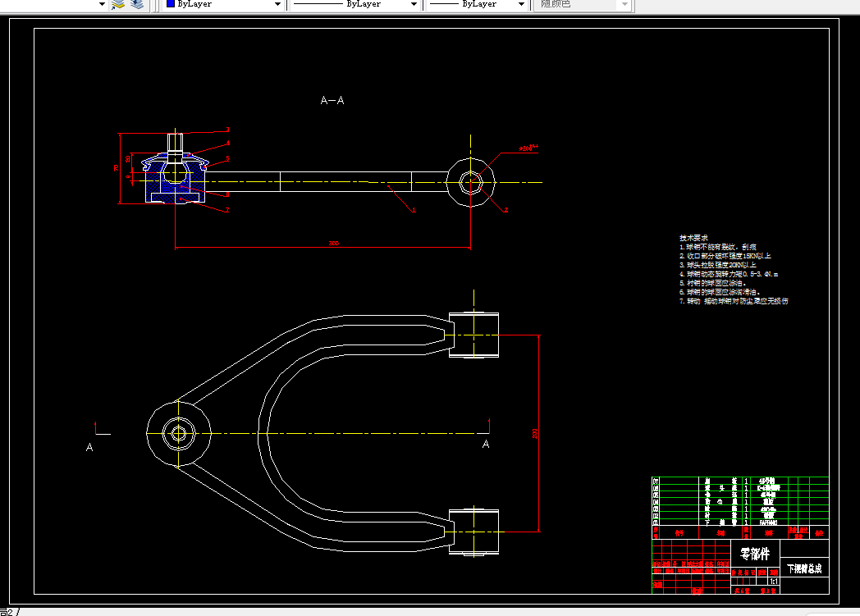This screenshot has height=616, width=860.
Task: Click the blue ByLayer color swatch
Action: (171, 3)
